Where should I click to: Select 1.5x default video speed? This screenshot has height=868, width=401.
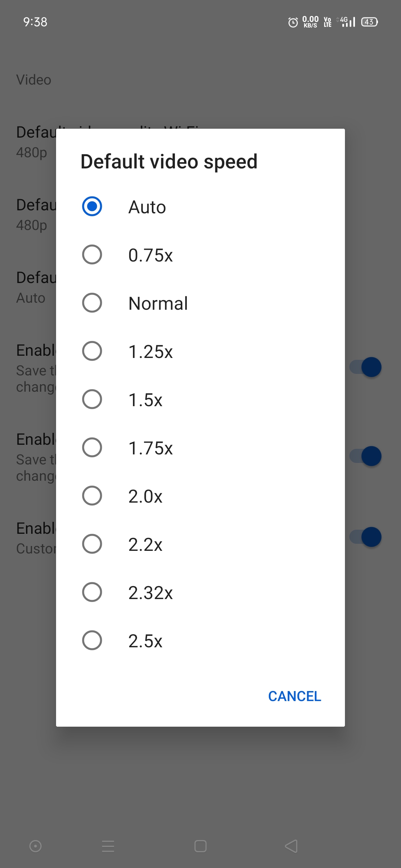coord(92,400)
